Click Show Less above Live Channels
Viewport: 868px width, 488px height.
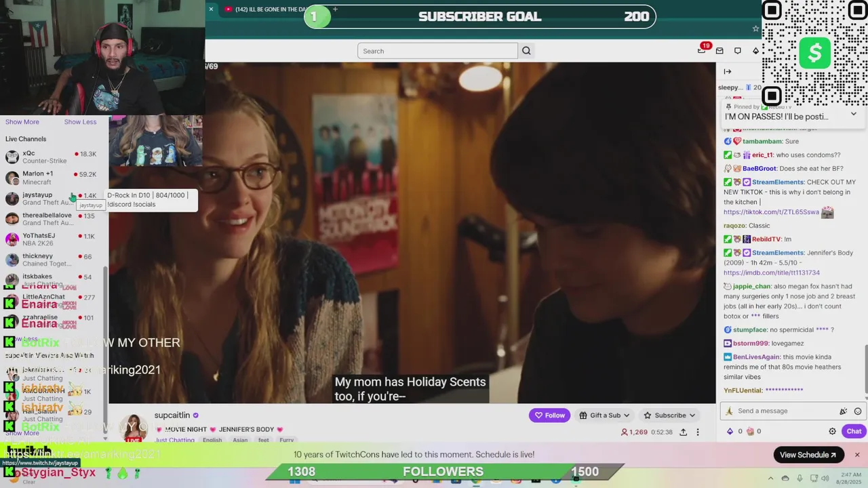pyautogui.click(x=80, y=122)
